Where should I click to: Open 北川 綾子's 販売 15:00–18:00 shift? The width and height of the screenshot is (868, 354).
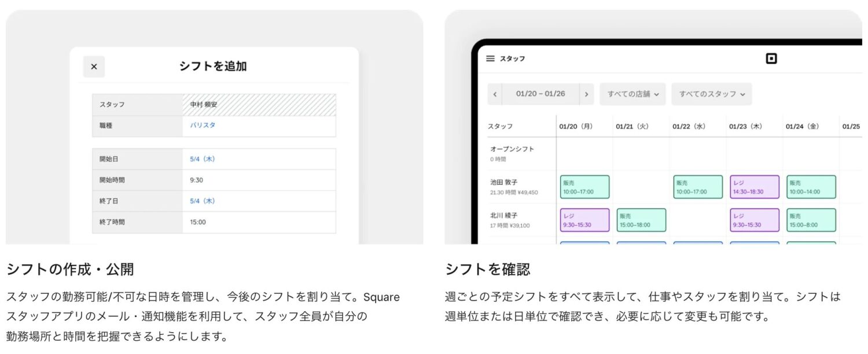tap(641, 220)
